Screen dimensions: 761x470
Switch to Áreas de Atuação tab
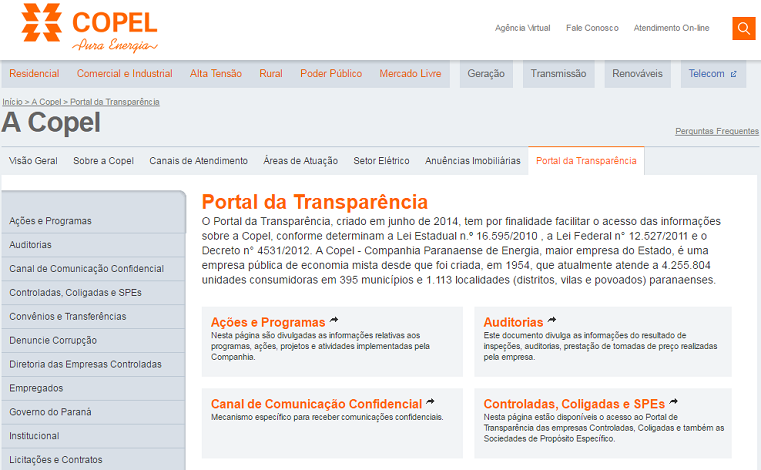pos(300,161)
